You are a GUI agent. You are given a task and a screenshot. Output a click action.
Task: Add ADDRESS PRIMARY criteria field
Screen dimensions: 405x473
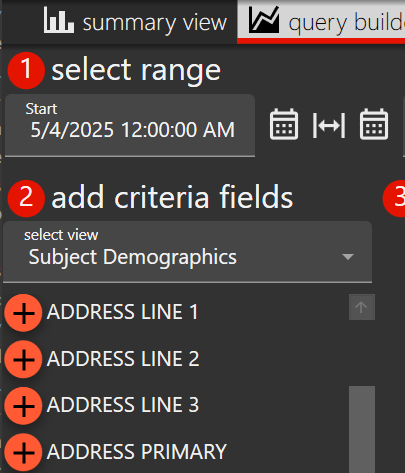tap(23, 452)
